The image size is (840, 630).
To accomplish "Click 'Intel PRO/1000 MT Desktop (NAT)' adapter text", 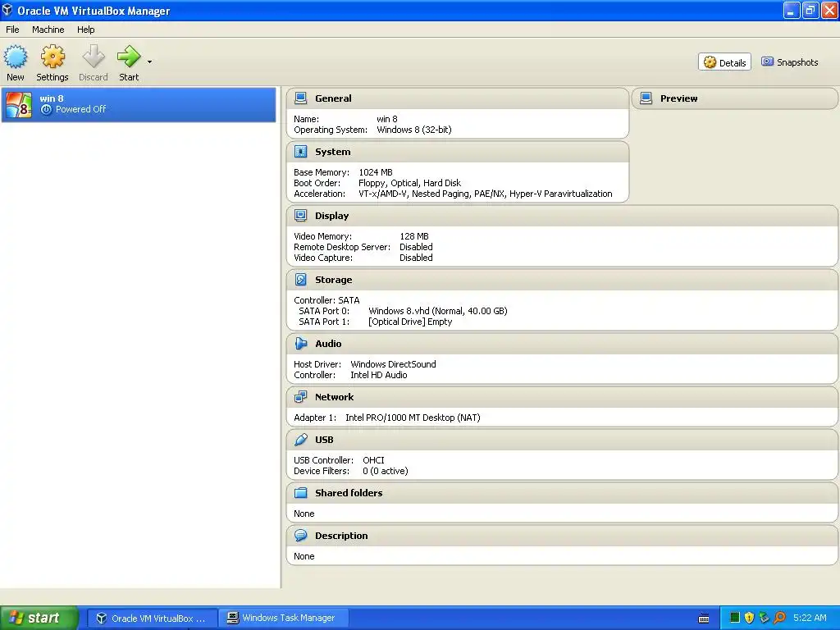I will coord(413,418).
